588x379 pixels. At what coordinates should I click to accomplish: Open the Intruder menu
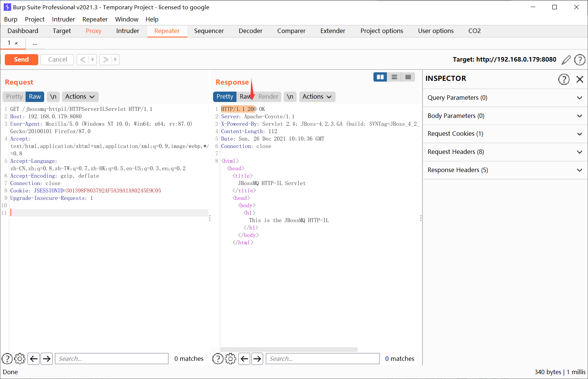click(63, 19)
